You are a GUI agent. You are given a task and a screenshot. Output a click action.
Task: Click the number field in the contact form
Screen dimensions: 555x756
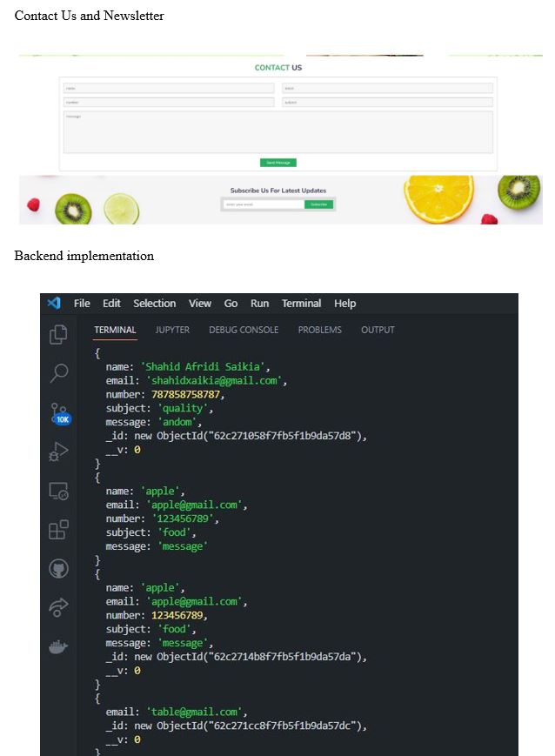[169, 102]
